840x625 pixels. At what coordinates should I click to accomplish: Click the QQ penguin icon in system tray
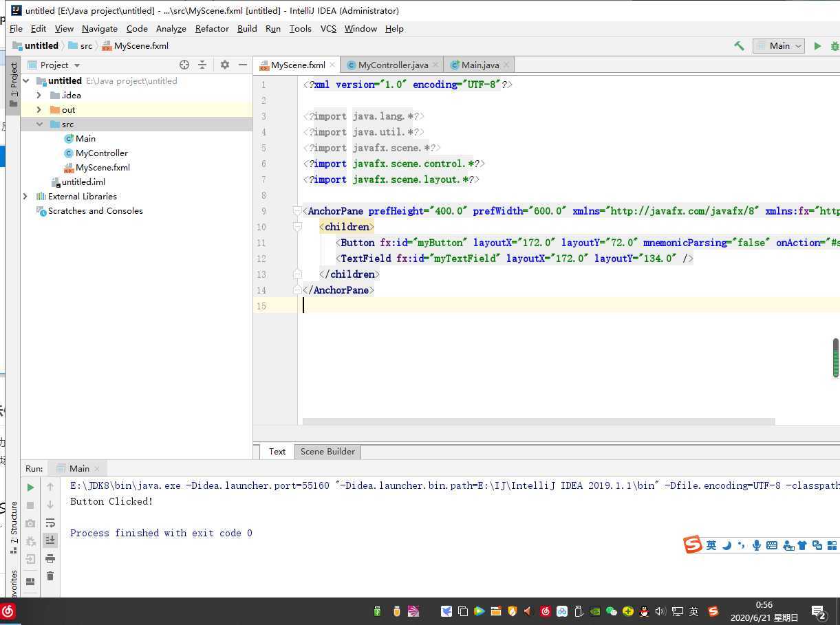pos(645,611)
